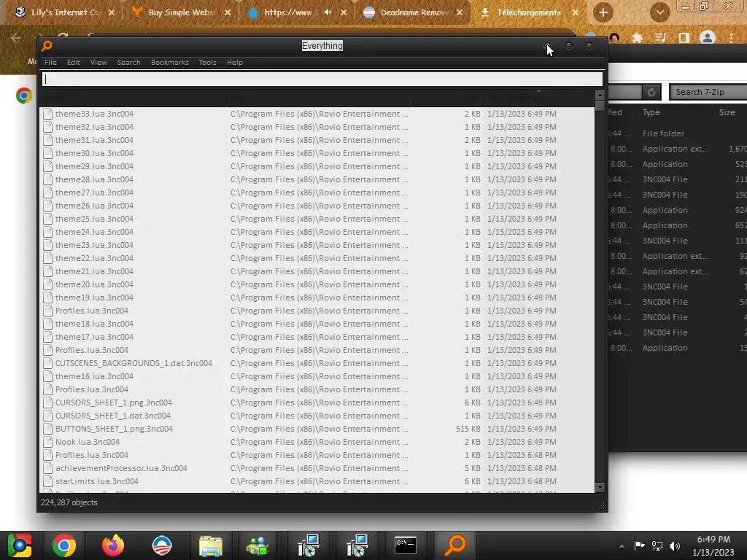Click the file icon beside theme33.lua.3nc004
Viewport: 747px width, 560px height.
pyautogui.click(x=47, y=114)
